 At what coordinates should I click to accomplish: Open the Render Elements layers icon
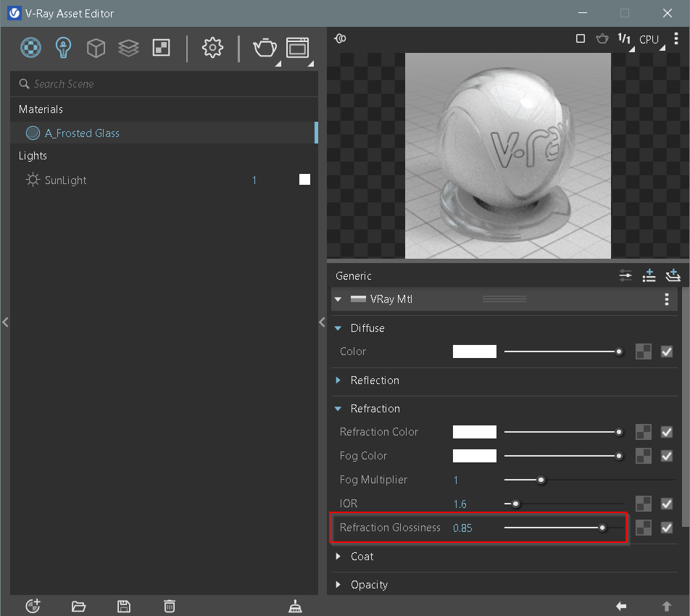click(128, 48)
